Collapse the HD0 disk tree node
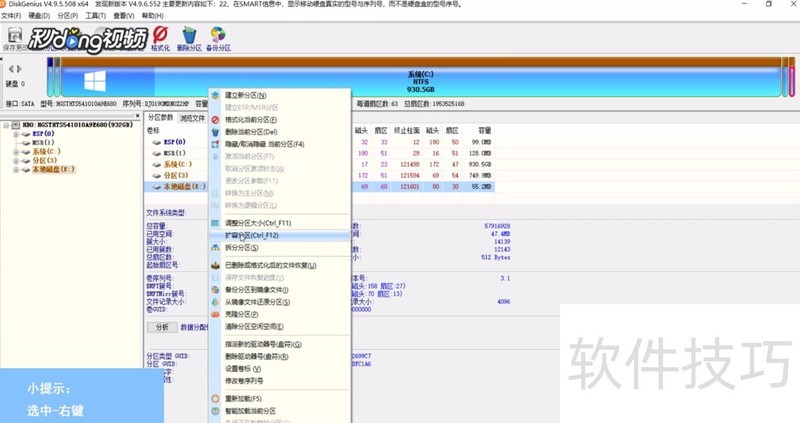 pyautogui.click(x=6, y=125)
